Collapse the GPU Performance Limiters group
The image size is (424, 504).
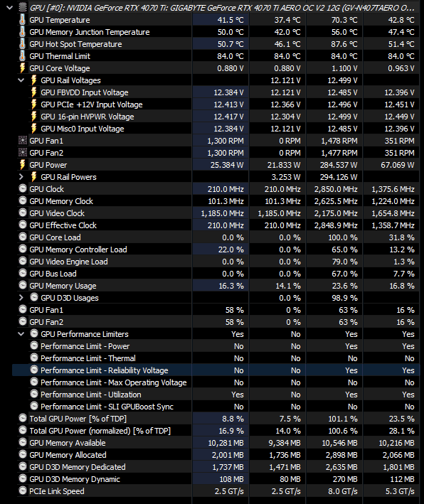pos(21,334)
